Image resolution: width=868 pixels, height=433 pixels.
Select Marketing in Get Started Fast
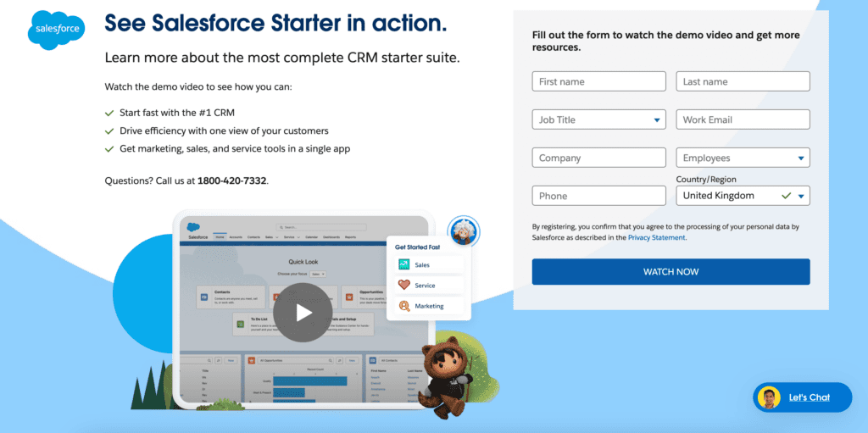429,306
